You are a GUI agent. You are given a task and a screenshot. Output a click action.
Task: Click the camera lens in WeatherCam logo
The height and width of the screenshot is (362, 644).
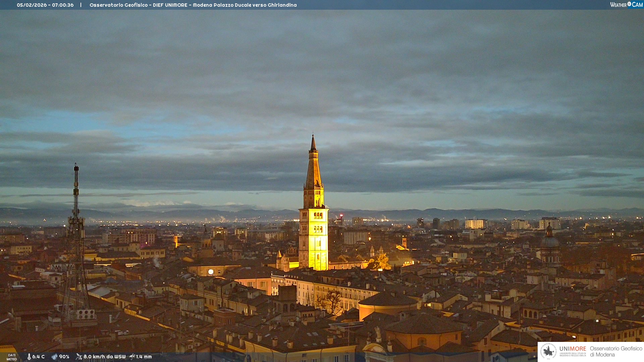click(629, 4)
